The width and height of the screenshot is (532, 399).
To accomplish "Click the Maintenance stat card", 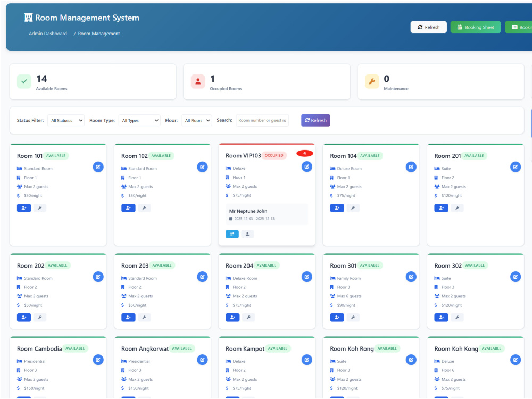I will click(x=440, y=82).
